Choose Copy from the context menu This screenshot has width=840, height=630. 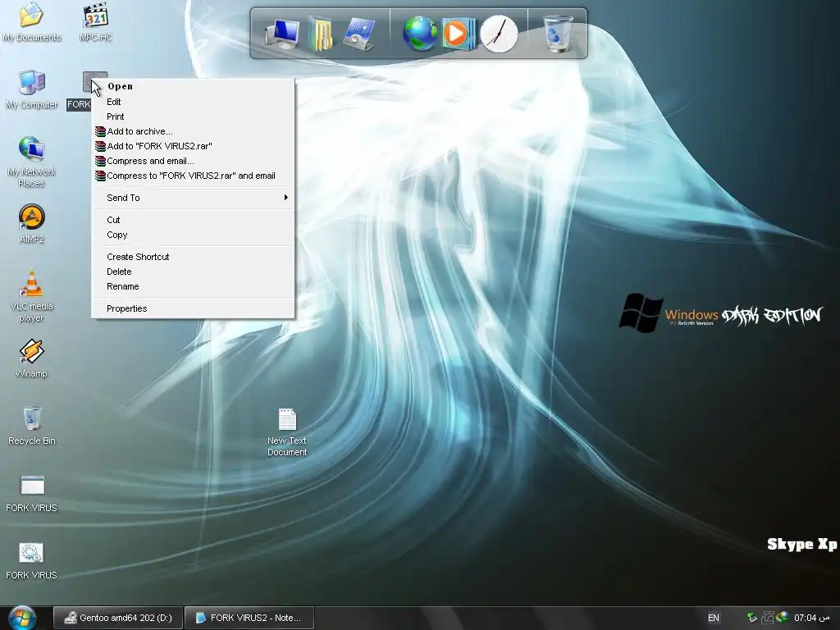click(193, 235)
